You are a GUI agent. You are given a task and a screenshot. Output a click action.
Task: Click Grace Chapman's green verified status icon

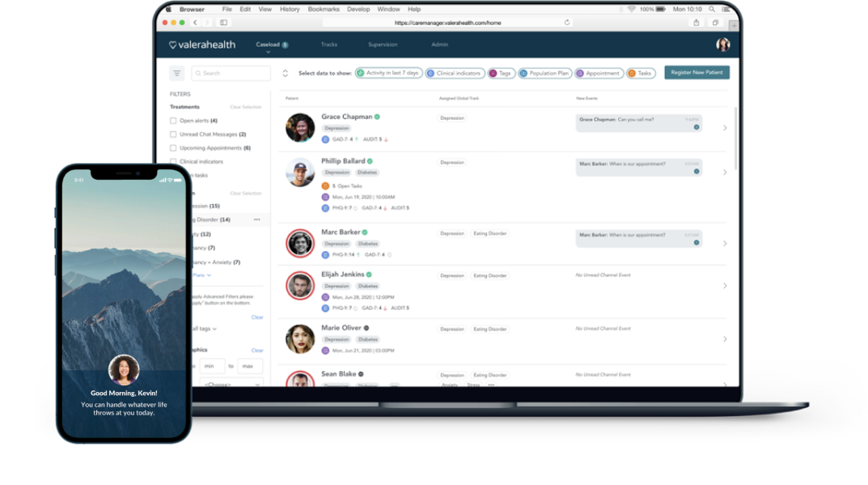(377, 117)
